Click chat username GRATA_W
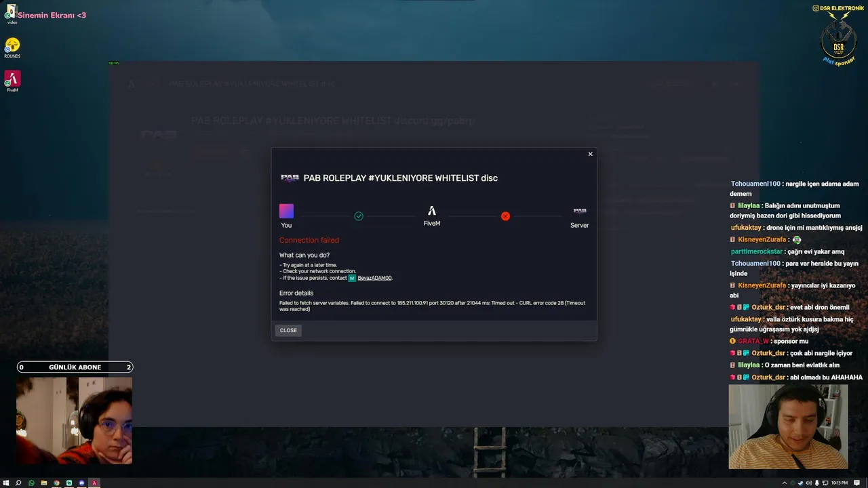The width and height of the screenshot is (868, 488). (x=753, y=341)
